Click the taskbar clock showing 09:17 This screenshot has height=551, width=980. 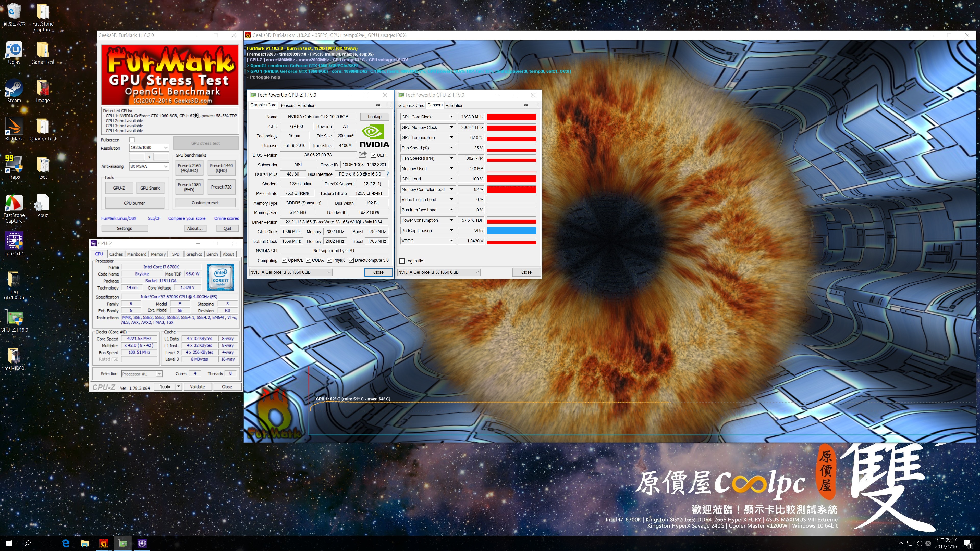pyautogui.click(x=946, y=543)
